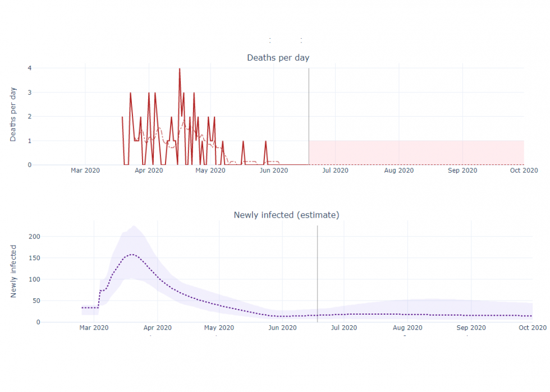Click "Mar 2020" on the deaths chart axis
The width and height of the screenshot is (550, 392).
click(x=85, y=170)
